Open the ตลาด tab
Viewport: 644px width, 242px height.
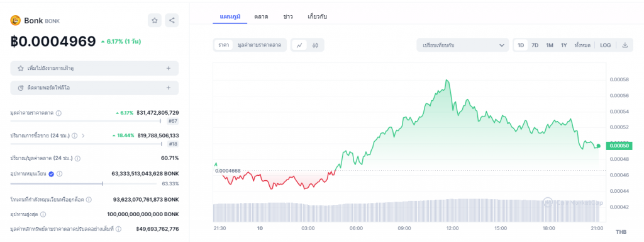pos(261,16)
